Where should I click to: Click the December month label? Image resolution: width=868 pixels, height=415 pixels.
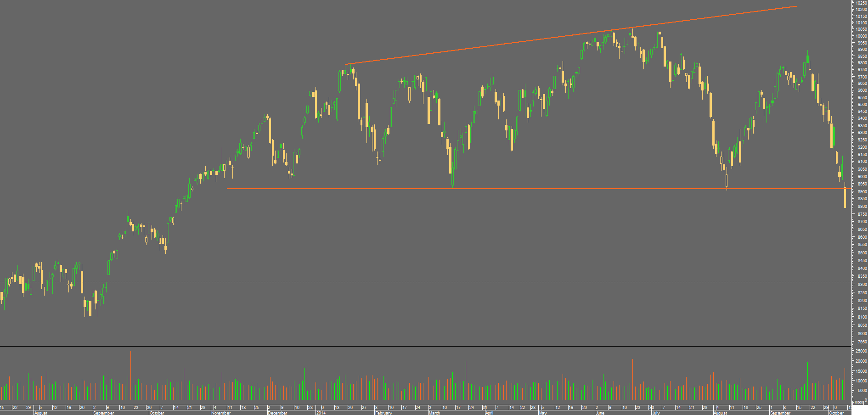(x=277, y=413)
